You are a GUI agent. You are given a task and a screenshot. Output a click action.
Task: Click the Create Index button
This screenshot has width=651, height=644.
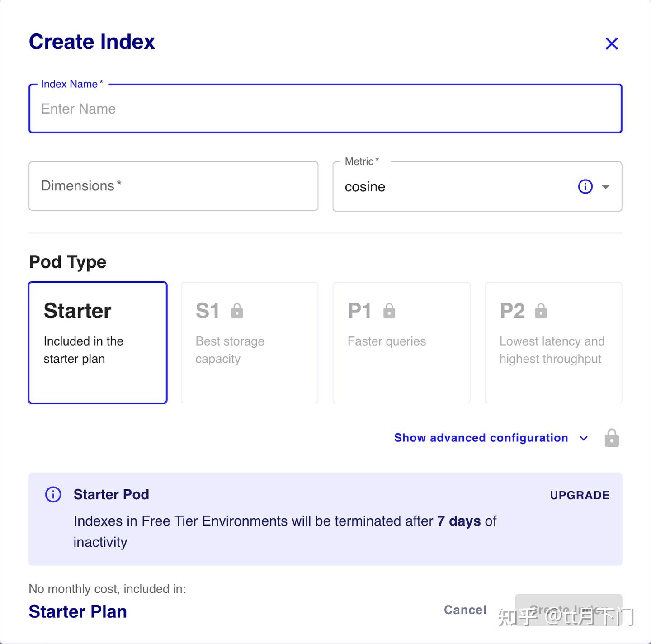coord(569,610)
